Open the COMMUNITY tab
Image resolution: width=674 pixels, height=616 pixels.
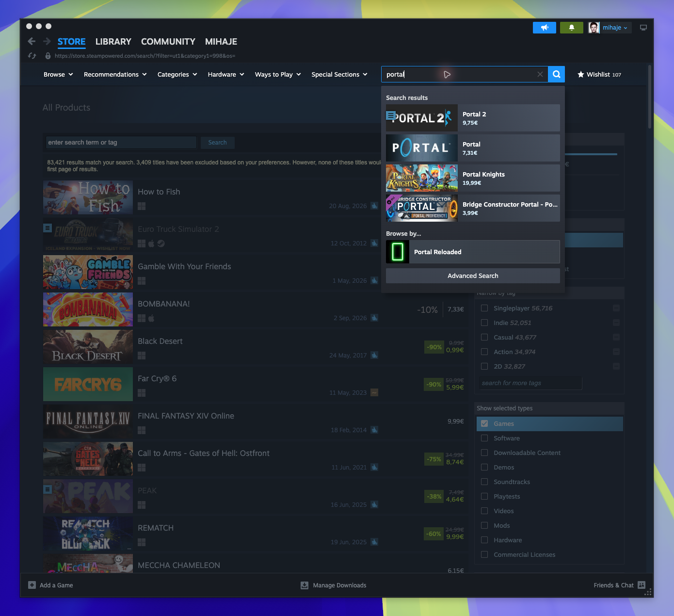click(168, 42)
